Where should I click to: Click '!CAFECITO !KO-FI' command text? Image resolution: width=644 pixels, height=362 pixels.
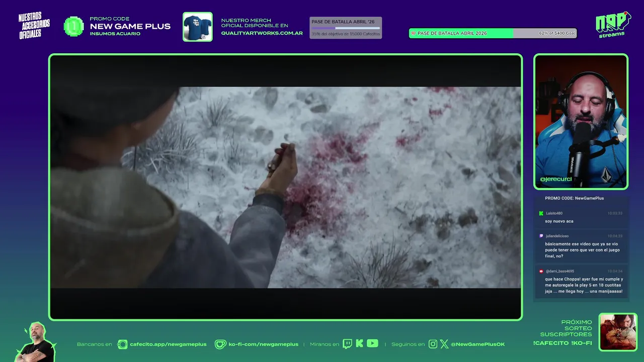[562, 343]
